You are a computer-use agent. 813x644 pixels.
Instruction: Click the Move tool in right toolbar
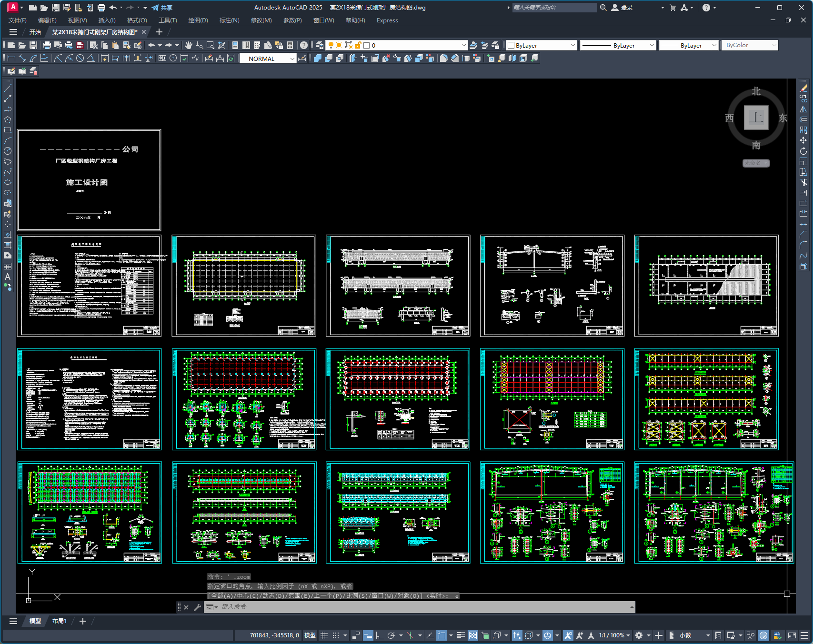803,140
